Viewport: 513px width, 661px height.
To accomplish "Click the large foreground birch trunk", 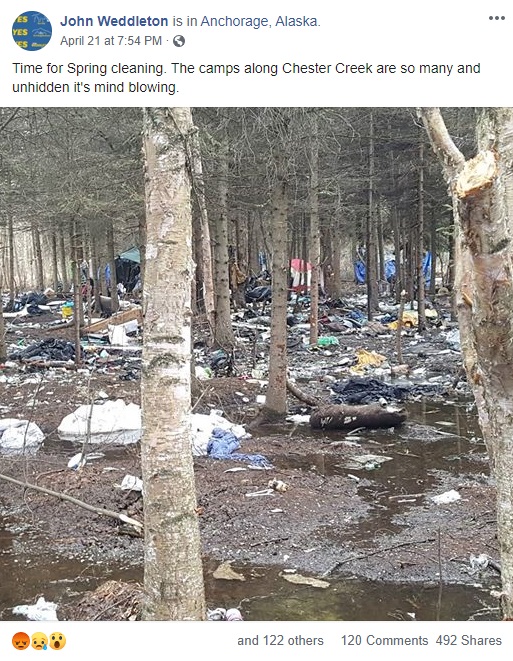I will click(171, 364).
